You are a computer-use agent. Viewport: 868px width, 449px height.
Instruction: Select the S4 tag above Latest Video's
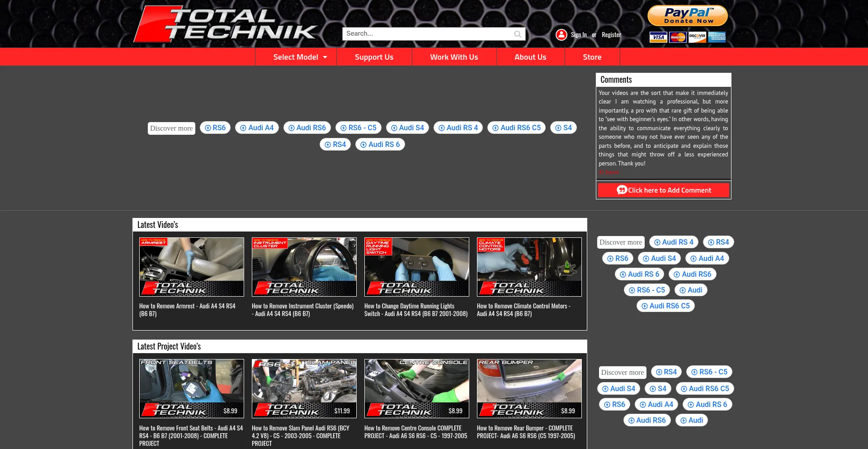point(563,128)
